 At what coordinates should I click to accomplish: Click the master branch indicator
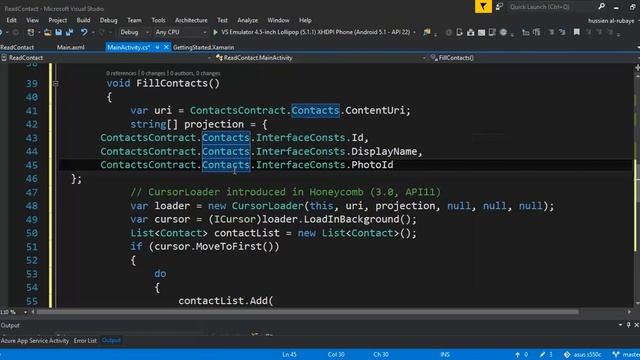tap(626, 354)
